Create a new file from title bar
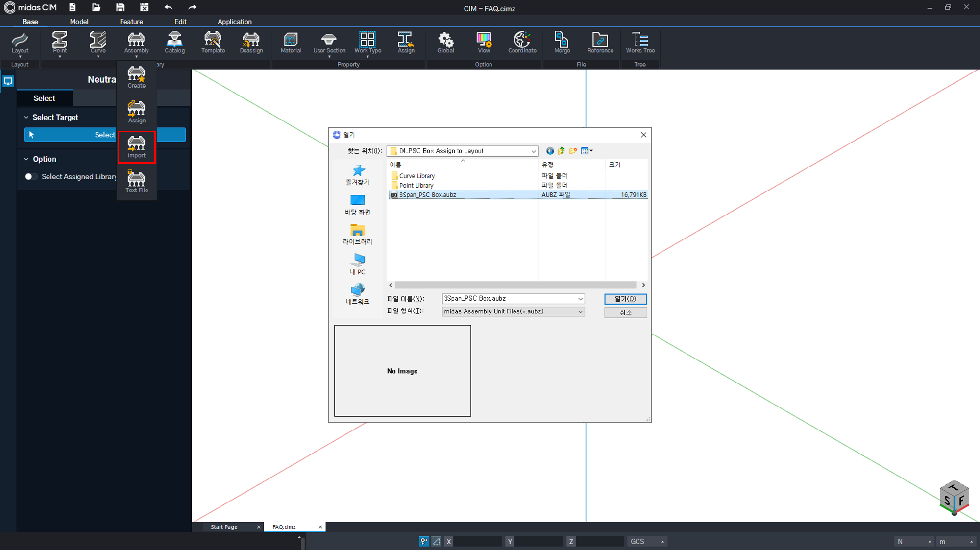 (x=73, y=7)
